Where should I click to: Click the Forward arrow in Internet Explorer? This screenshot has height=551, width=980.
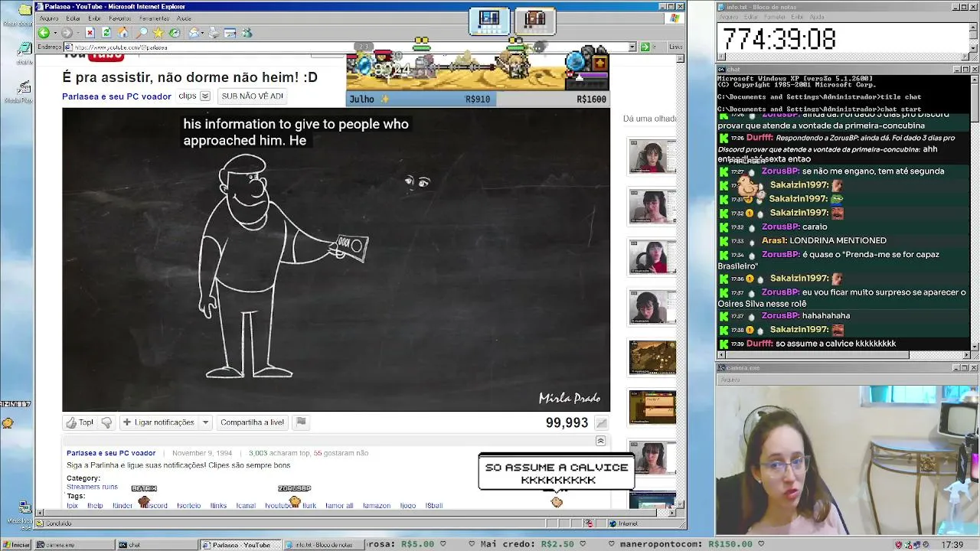(x=67, y=33)
